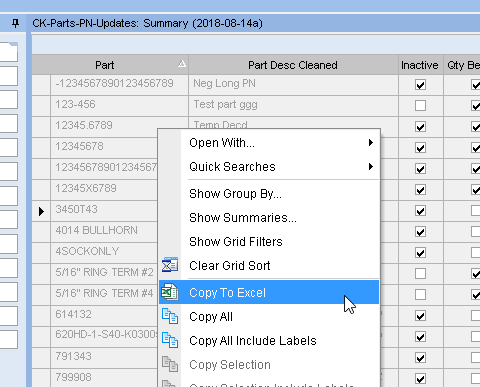Click the clear sort icon beside Clear Grid Sort

pos(170,265)
